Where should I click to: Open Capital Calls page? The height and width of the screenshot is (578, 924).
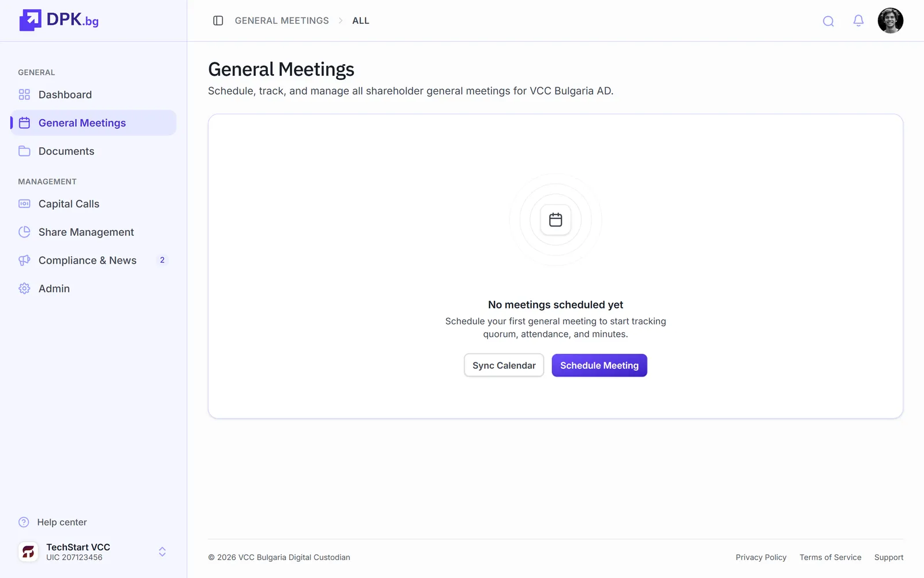94,204
